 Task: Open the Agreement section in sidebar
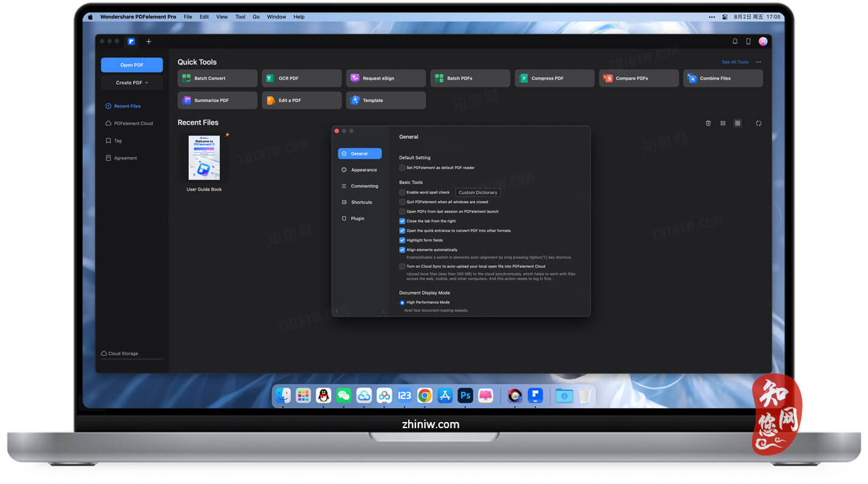coord(121,158)
